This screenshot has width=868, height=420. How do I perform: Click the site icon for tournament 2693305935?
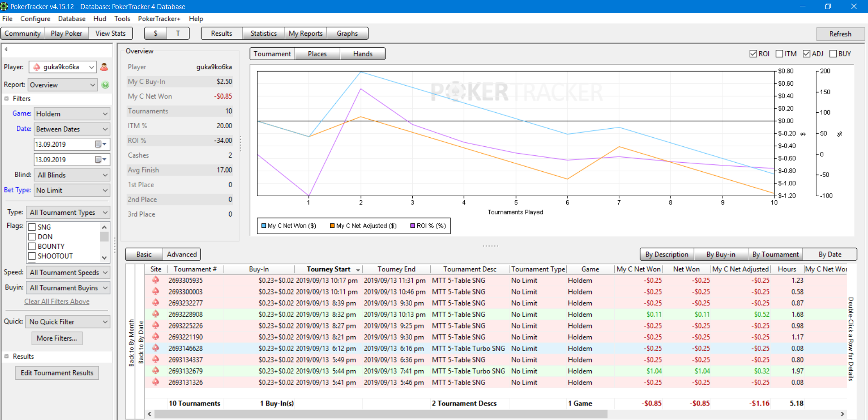pos(156,280)
